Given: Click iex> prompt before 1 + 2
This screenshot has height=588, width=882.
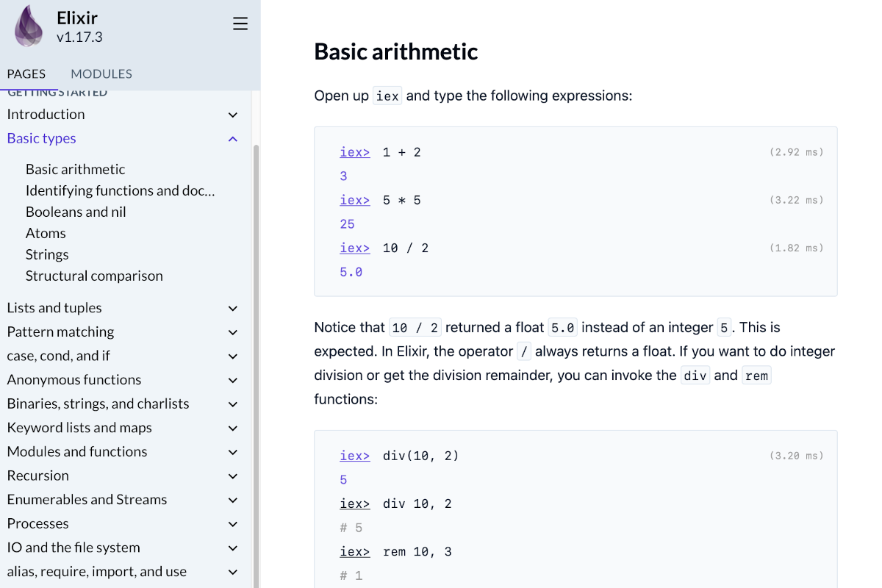Looking at the screenshot, I should point(354,152).
